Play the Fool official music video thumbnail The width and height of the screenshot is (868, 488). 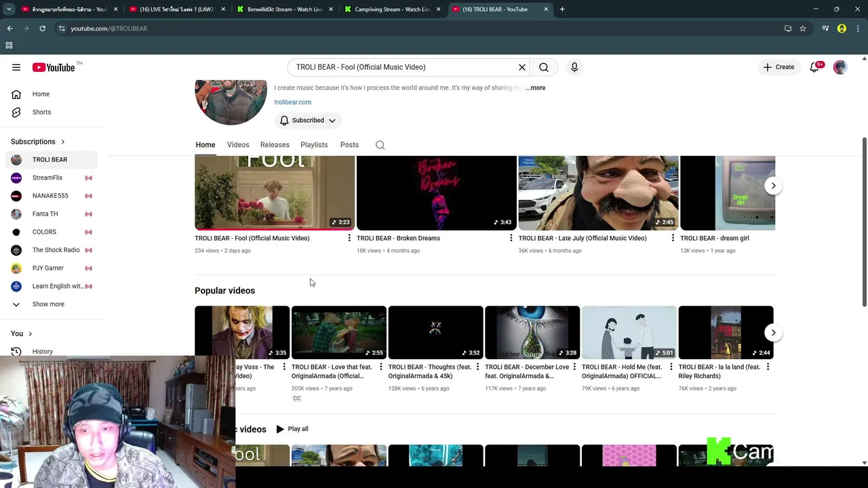pos(274,192)
